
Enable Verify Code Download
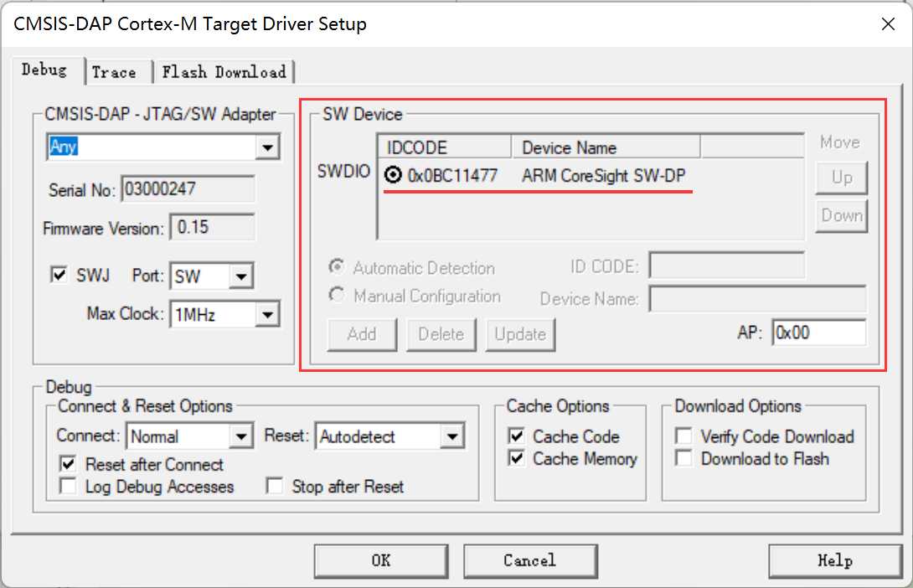click(684, 436)
